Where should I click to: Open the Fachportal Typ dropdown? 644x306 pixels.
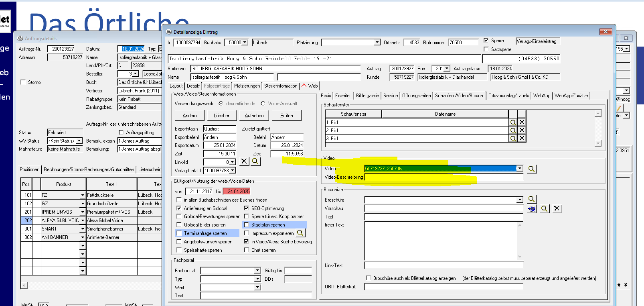point(257,279)
